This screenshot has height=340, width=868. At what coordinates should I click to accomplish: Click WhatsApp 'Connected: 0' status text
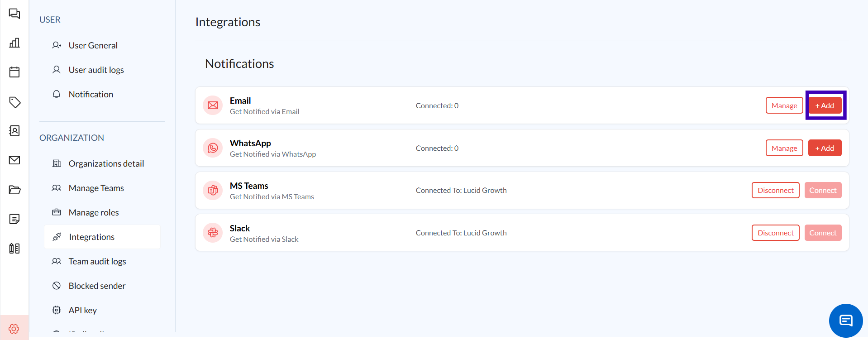[x=437, y=148]
